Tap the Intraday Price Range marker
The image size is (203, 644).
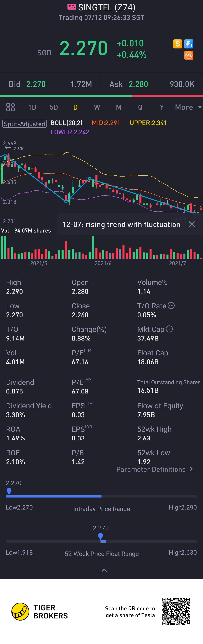pyautogui.click(x=9, y=491)
